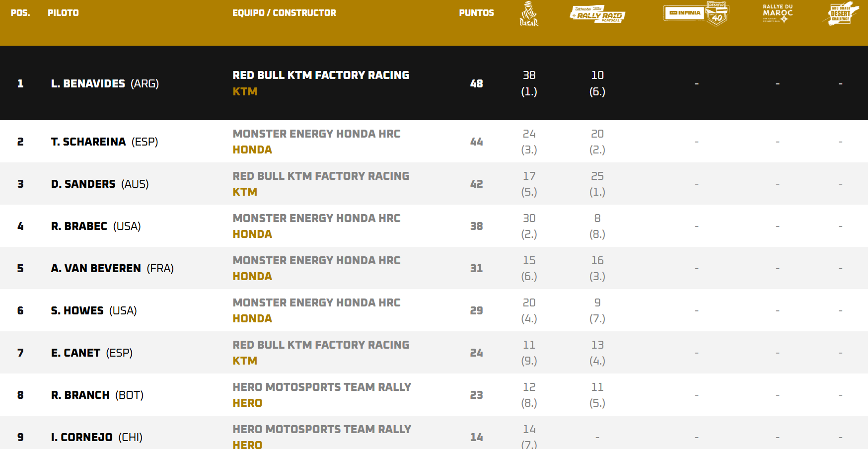This screenshot has height=449, width=868.
Task: Click R. Brabec rider name
Action: (96, 226)
